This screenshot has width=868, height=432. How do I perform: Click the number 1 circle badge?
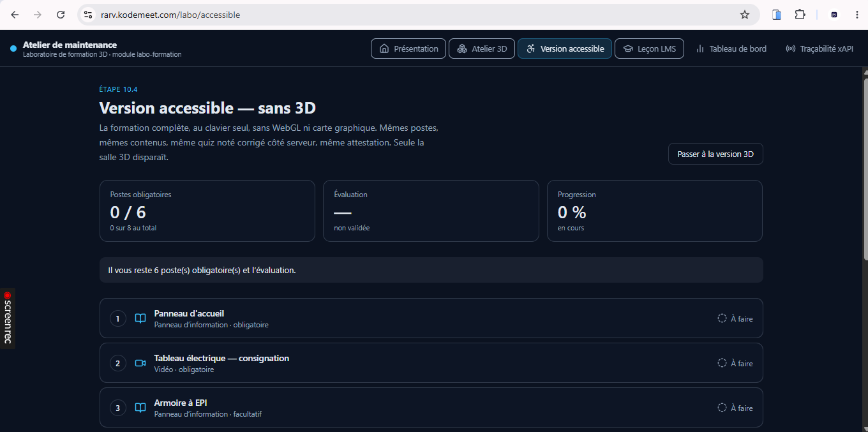point(118,318)
